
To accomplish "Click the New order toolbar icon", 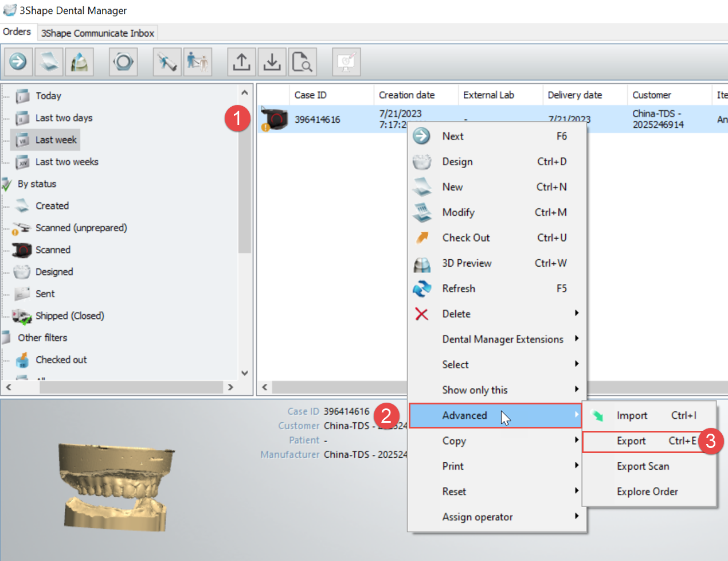I will pyautogui.click(x=49, y=61).
